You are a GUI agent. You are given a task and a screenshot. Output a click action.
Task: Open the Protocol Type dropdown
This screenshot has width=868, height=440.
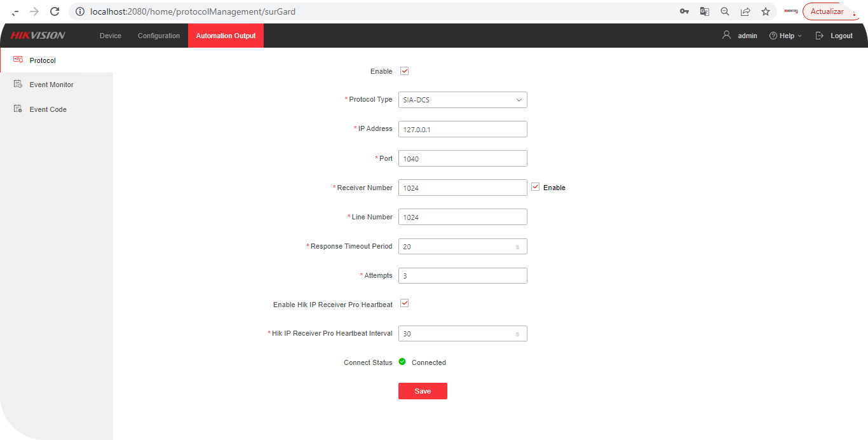click(463, 100)
